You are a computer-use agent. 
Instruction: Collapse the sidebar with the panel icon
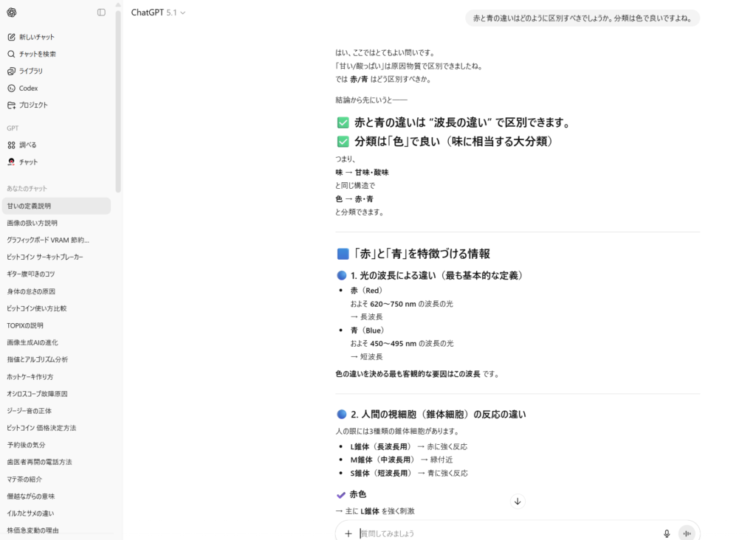coord(101,13)
